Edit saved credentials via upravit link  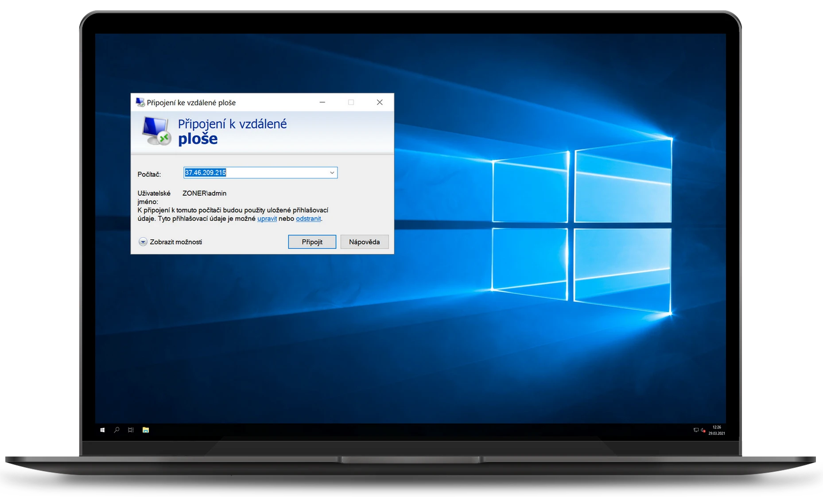coord(267,219)
